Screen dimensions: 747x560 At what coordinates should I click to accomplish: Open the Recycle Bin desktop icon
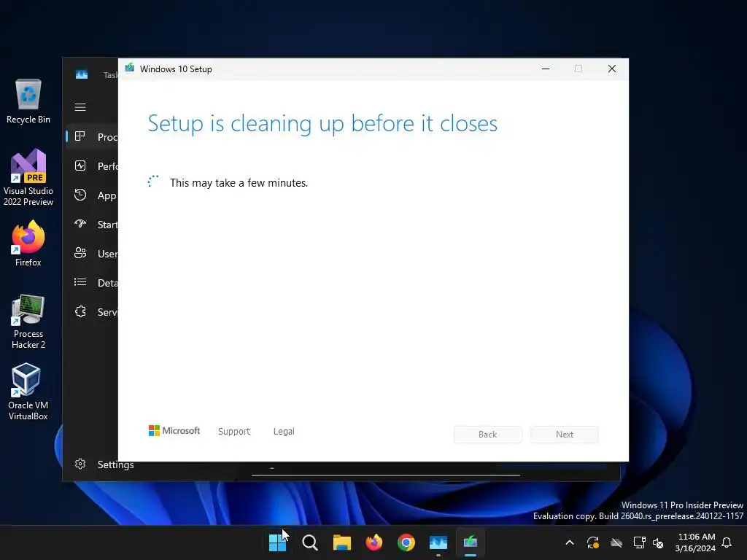click(28, 101)
